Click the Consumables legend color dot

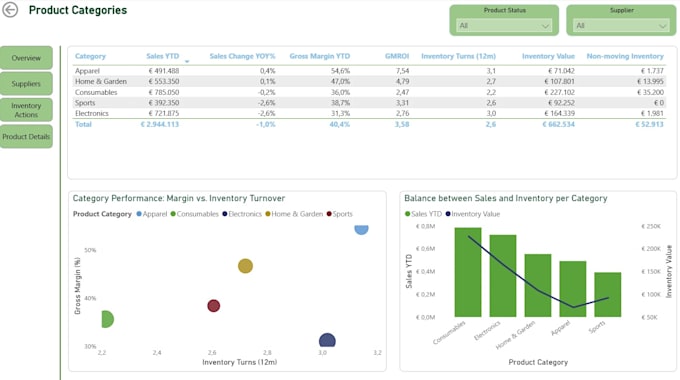[x=173, y=214]
